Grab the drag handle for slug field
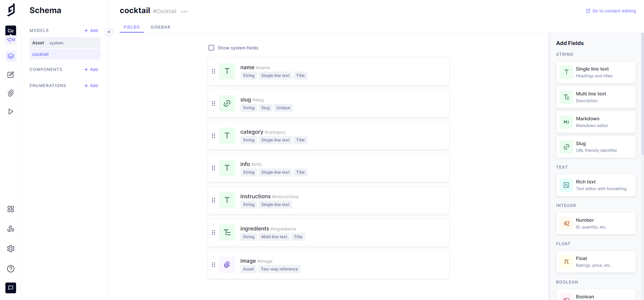The width and height of the screenshot is (644, 300). [213, 103]
